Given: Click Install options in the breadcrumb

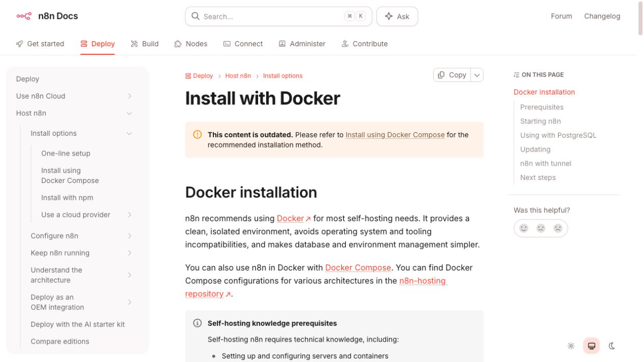Looking at the screenshot, I should point(283,76).
